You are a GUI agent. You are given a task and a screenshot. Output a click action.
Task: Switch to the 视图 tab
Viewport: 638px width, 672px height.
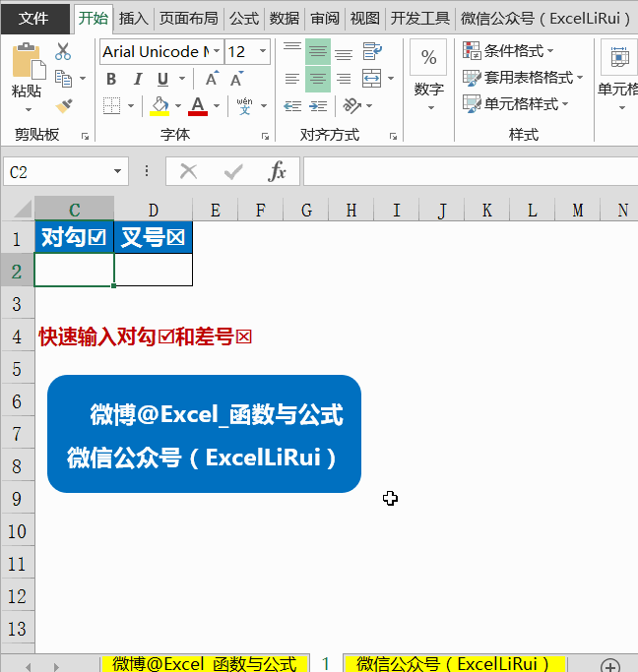[x=365, y=19]
